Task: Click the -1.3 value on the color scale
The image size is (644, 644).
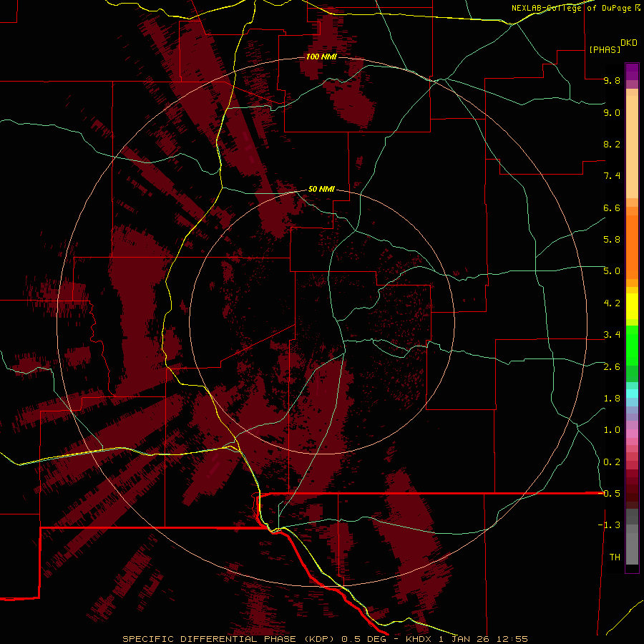Action: [x=609, y=525]
